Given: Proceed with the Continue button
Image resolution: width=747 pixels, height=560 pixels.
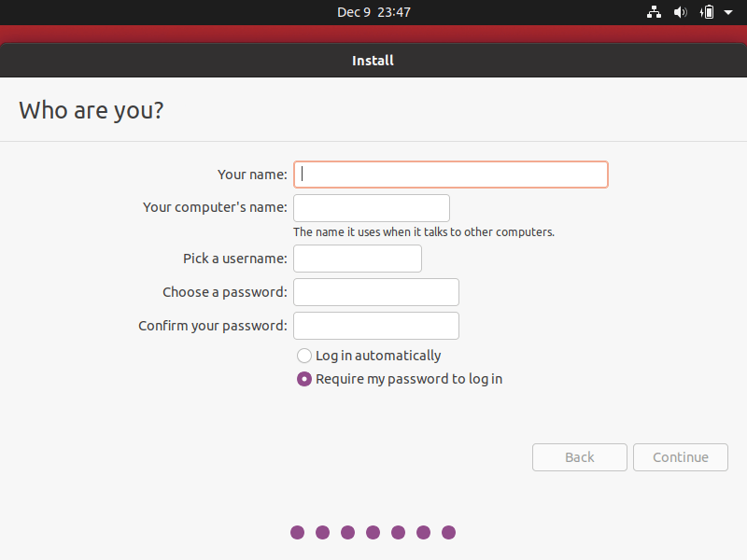Looking at the screenshot, I should click(681, 457).
